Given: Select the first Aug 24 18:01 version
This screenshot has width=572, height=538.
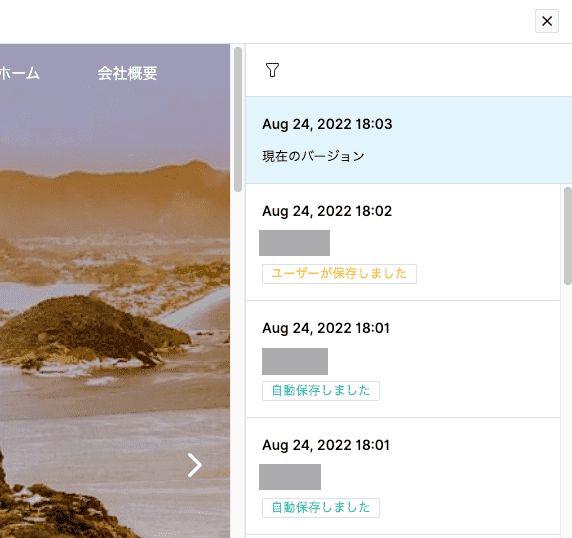Looking at the screenshot, I should [403, 359].
